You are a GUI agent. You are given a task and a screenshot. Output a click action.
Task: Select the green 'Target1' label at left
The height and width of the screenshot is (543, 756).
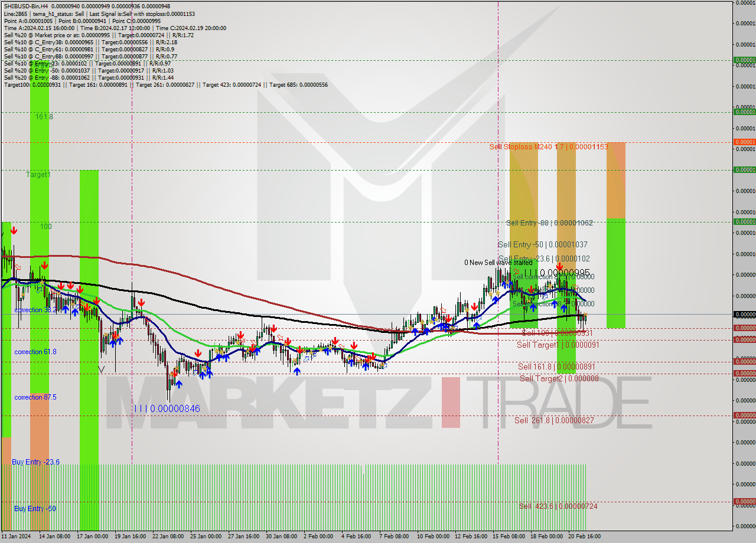(x=38, y=175)
